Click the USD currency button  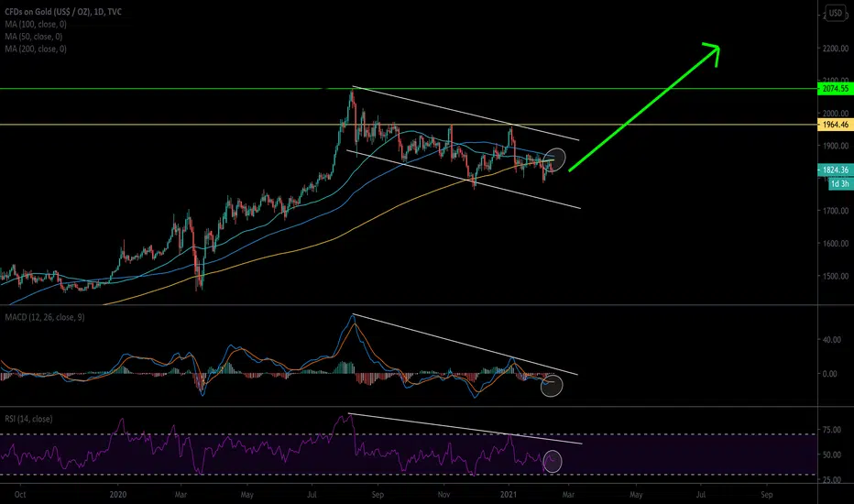point(836,13)
